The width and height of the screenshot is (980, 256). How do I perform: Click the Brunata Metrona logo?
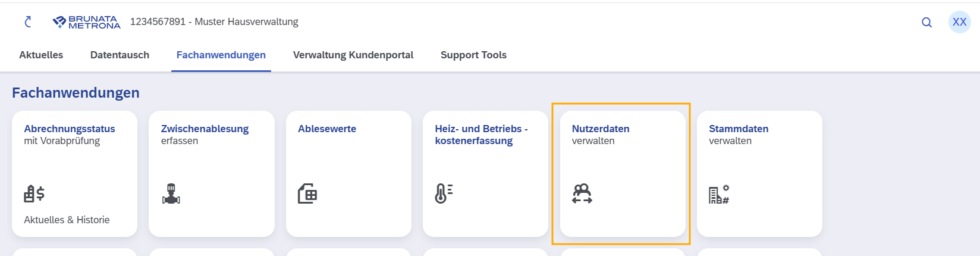[x=86, y=22]
